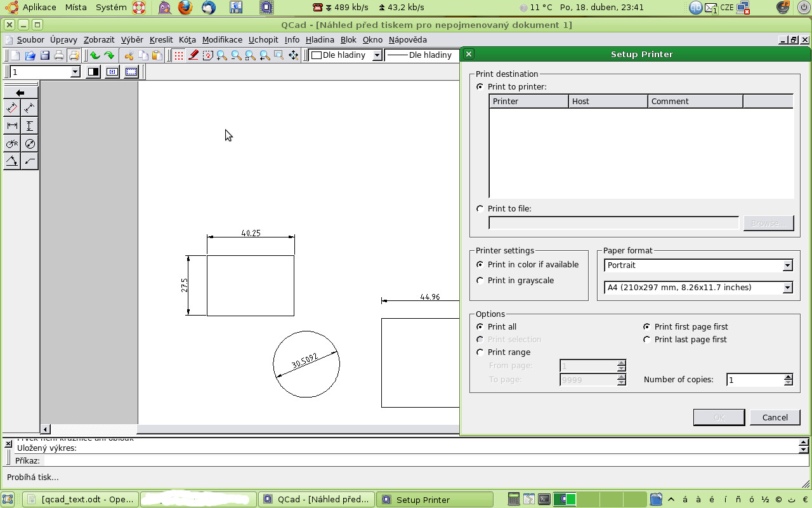Viewport: 812px width, 508px height.
Task: Open the Soubor menu
Action: point(30,39)
